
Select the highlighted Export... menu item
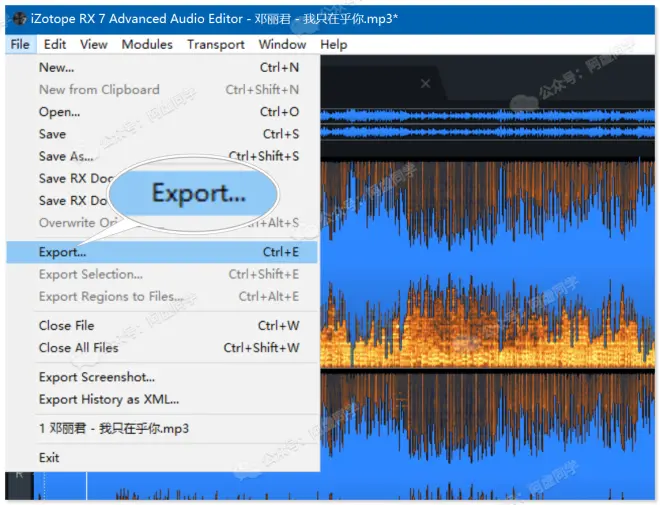click(x=62, y=252)
